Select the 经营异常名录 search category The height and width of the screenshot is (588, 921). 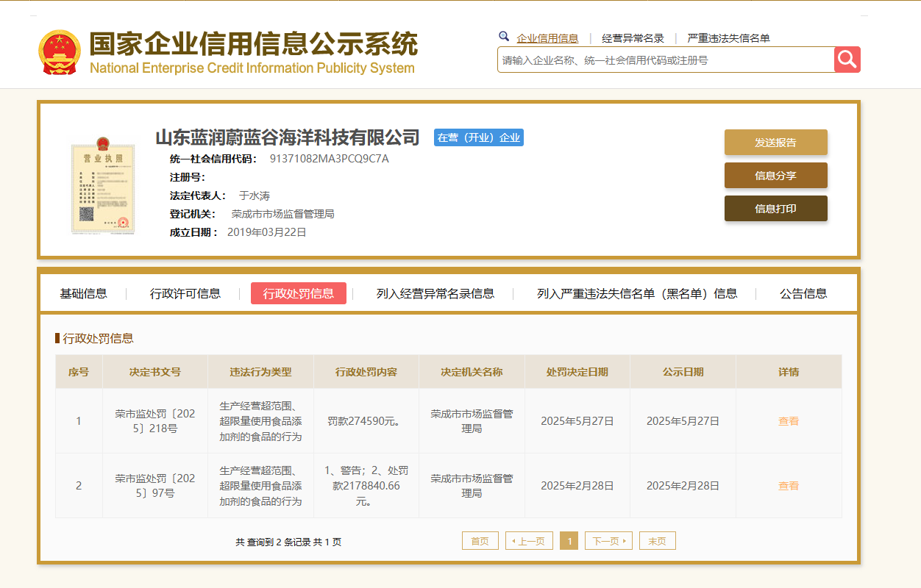(x=633, y=38)
